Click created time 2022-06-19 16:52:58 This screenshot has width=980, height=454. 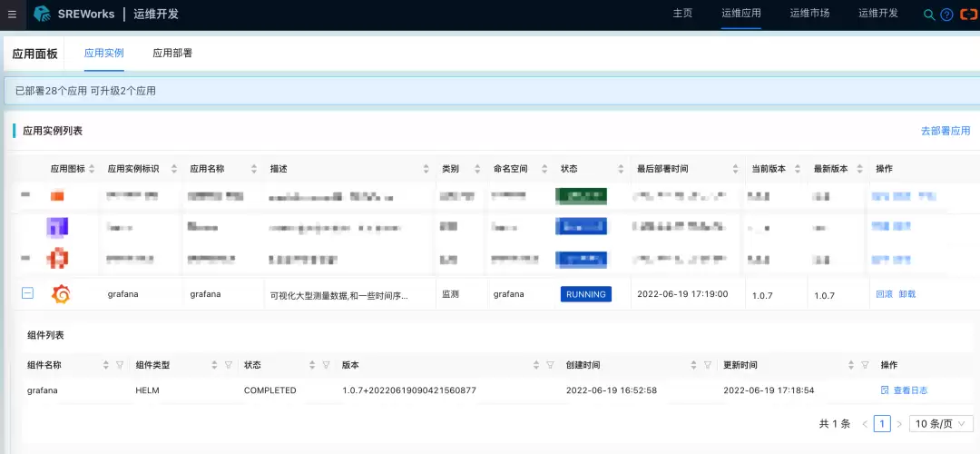pos(612,390)
